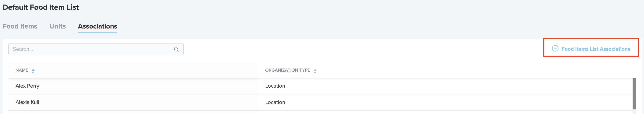Viewport: 644px width, 114px height.
Task: Click Location cell in Alexis Kull row
Action: (275, 102)
